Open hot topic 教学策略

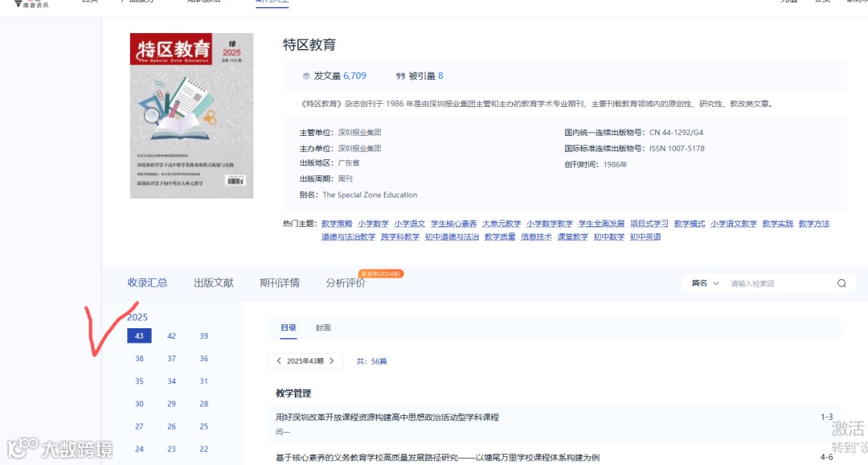point(337,224)
